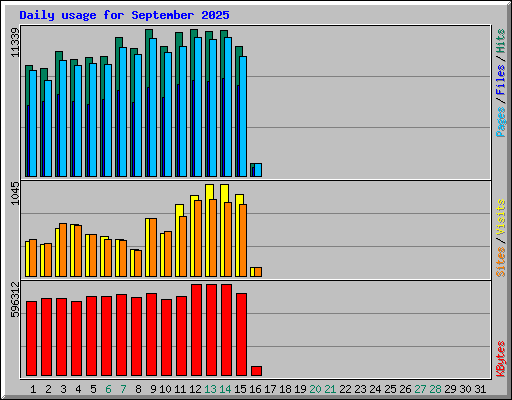Select the day 6 axis label
Screen dimensions: 512x400
coord(108,389)
